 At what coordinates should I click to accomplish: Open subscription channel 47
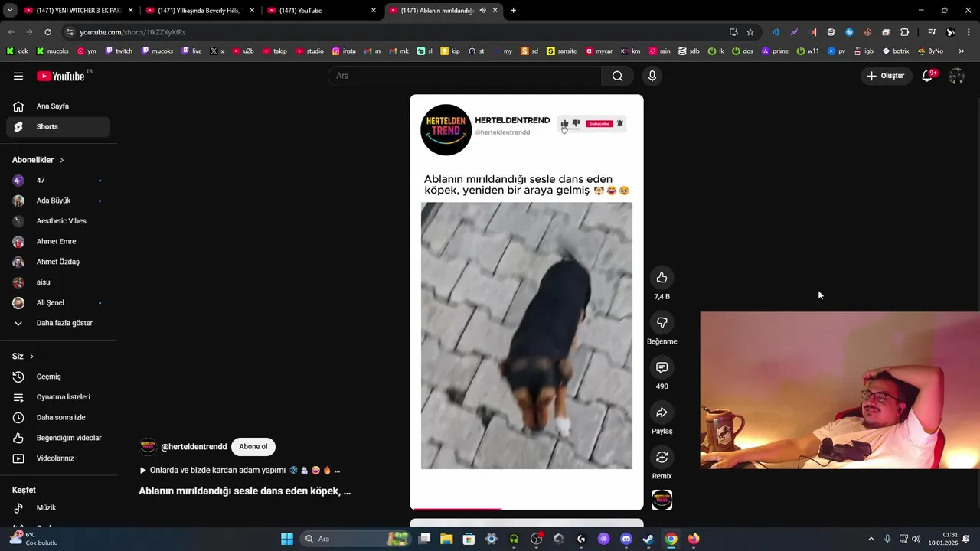[58, 181]
